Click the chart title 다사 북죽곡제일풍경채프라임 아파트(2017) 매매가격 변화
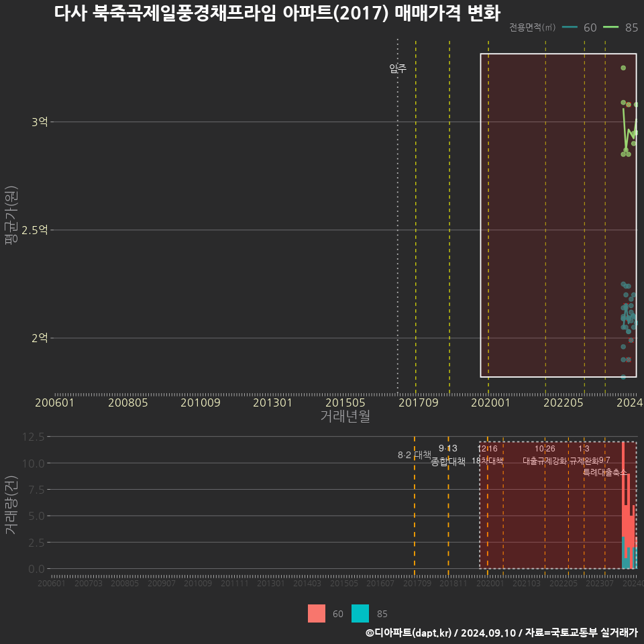 pos(277,13)
